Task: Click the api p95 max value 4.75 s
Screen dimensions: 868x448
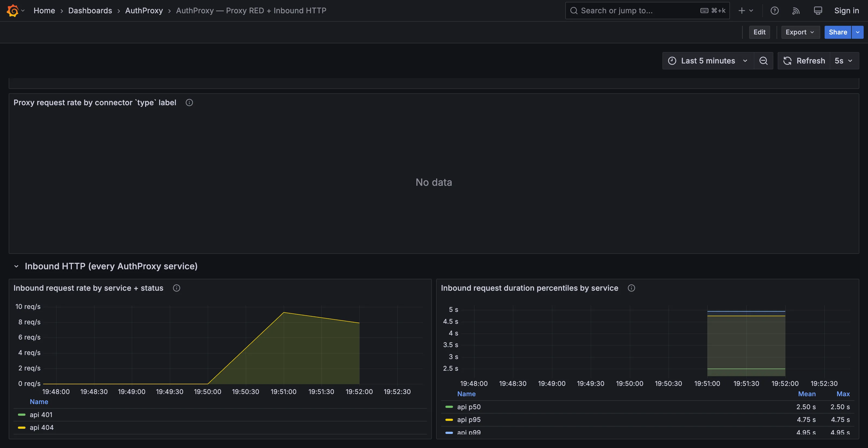Action: [x=840, y=419]
